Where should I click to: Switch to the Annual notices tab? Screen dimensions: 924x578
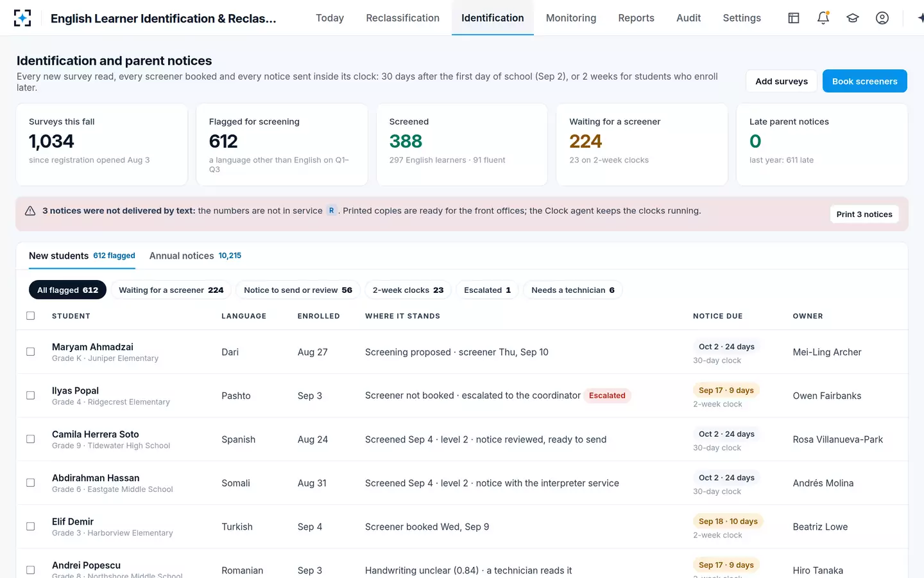pyautogui.click(x=196, y=256)
